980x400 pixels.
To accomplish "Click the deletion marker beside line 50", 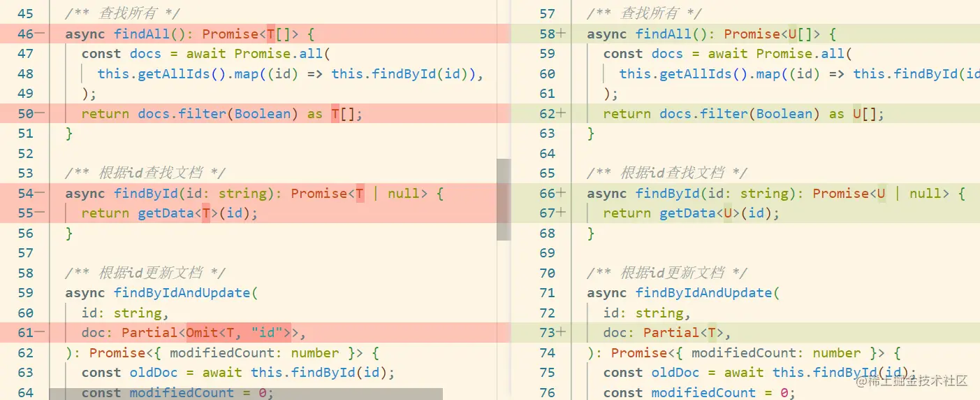I will 41,113.
